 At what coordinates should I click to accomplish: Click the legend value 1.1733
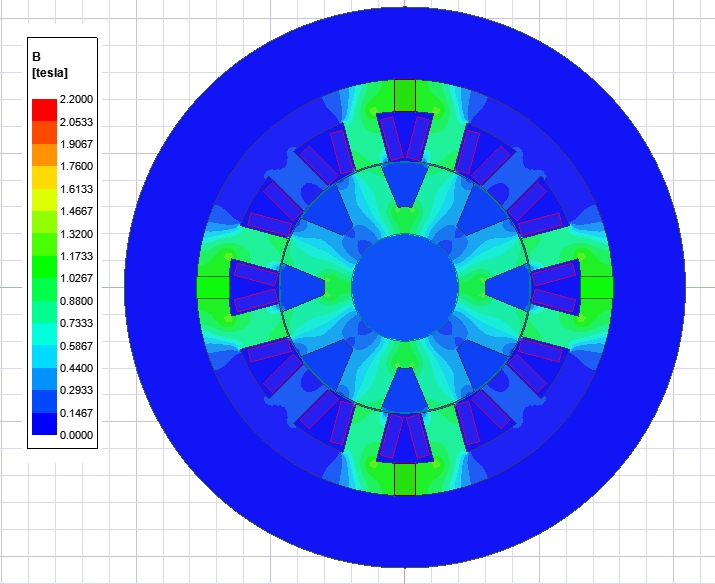point(76,256)
